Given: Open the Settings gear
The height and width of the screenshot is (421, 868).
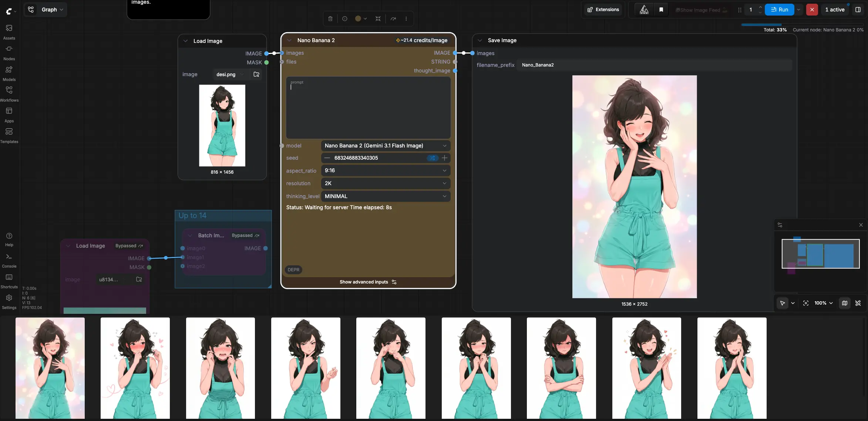Looking at the screenshot, I should (9, 302).
